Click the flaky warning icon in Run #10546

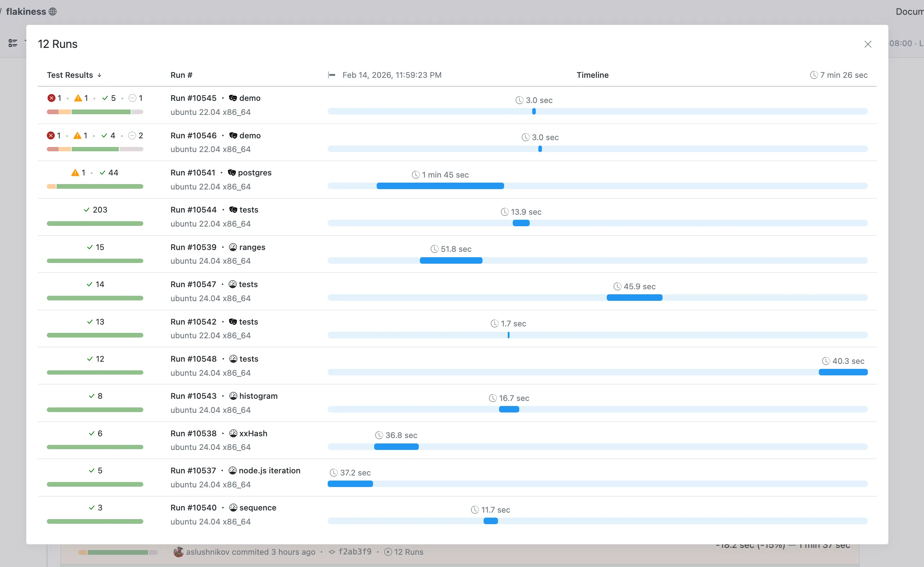tap(77, 135)
